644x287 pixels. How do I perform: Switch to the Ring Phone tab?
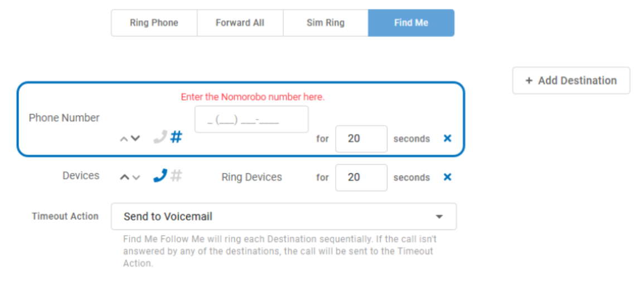click(154, 23)
